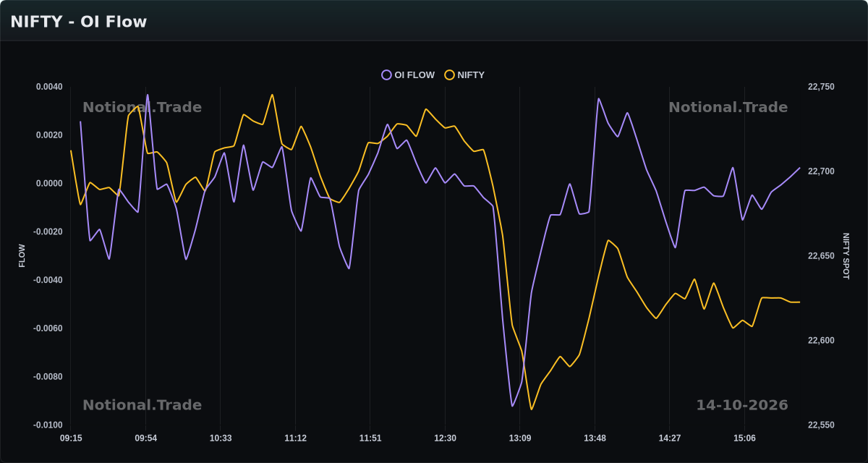Click the 12:30 time axis label
Image resolution: width=868 pixels, height=463 pixels.
pyautogui.click(x=445, y=438)
